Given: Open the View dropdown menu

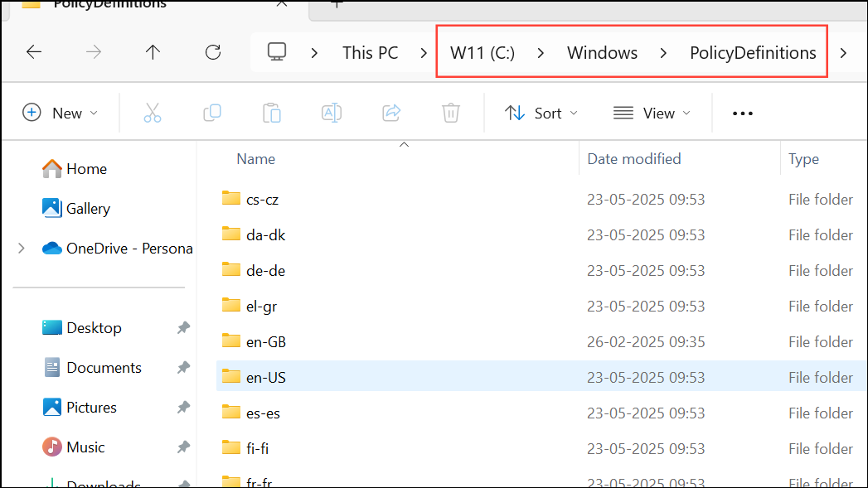Looking at the screenshot, I should [652, 113].
